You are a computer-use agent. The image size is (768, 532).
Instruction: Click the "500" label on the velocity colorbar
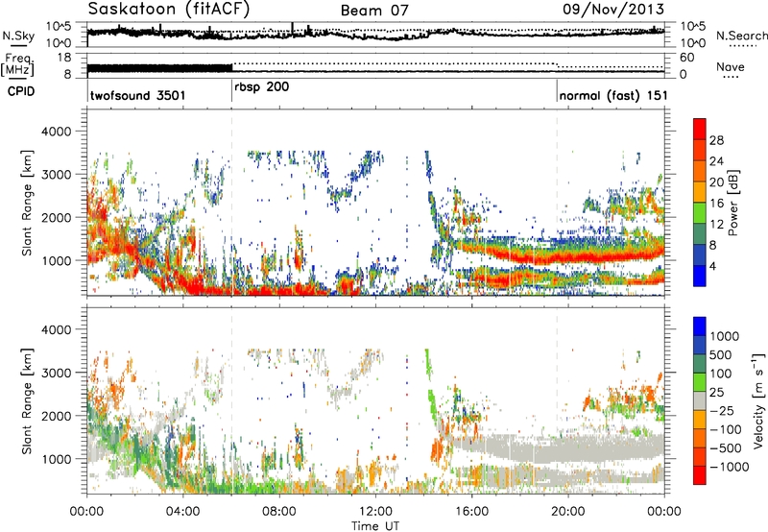(x=720, y=355)
